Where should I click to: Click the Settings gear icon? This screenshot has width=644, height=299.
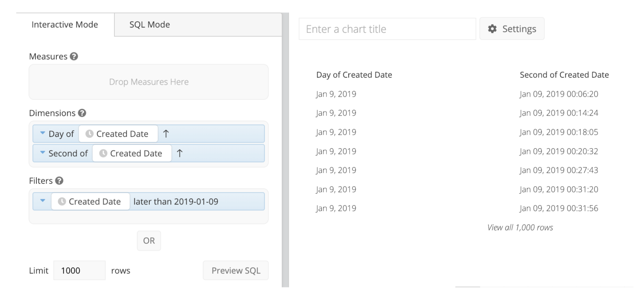(492, 29)
